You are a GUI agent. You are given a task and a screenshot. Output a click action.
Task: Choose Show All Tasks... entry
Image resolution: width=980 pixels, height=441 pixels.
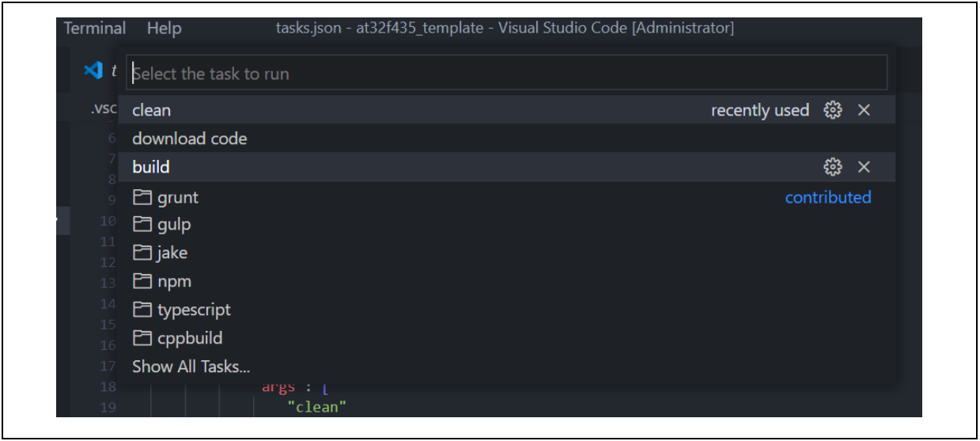pyautogui.click(x=191, y=367)
